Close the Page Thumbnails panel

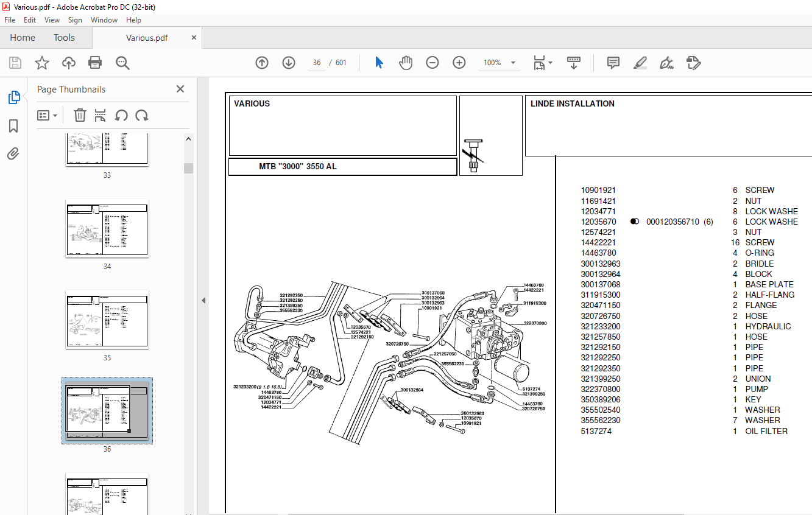coord(180,89)
